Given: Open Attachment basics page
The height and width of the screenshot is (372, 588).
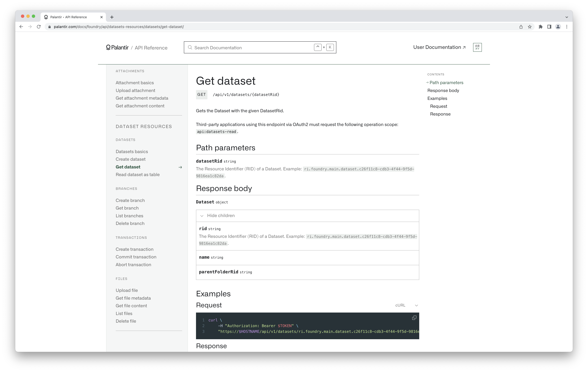Looking at the screenshot, I should coord(135,83).
